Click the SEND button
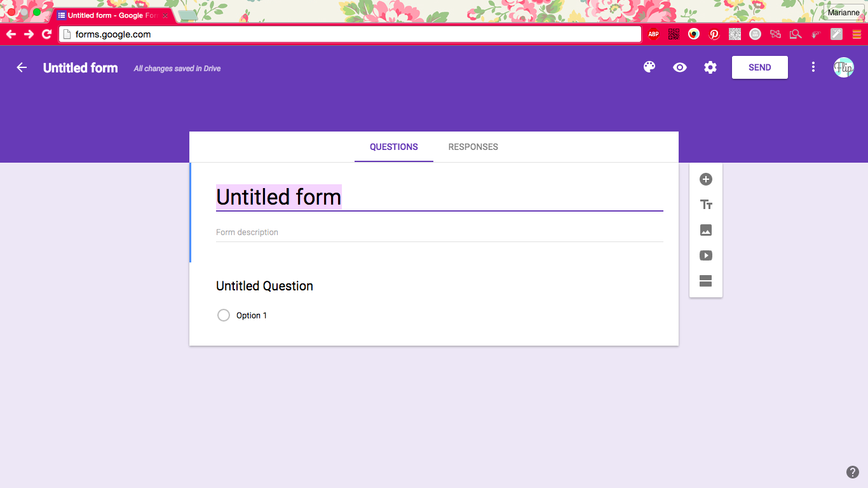The width and height of the screenshot is (868, 488). 760,67
